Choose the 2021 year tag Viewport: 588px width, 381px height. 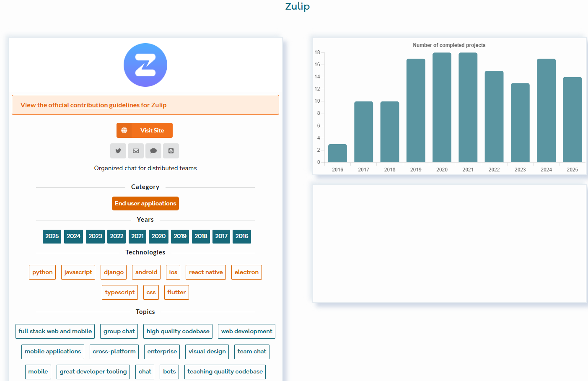pos(137,236)
